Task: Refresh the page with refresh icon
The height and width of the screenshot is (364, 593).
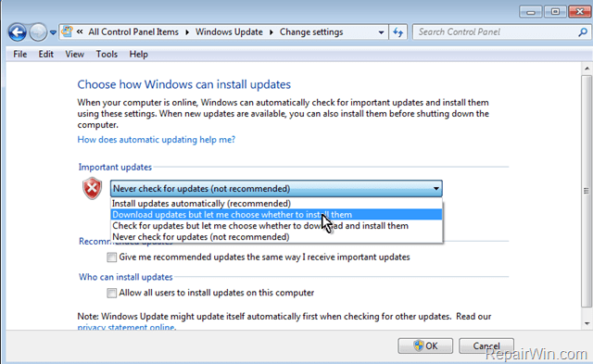Action: (x=397, y=32)
